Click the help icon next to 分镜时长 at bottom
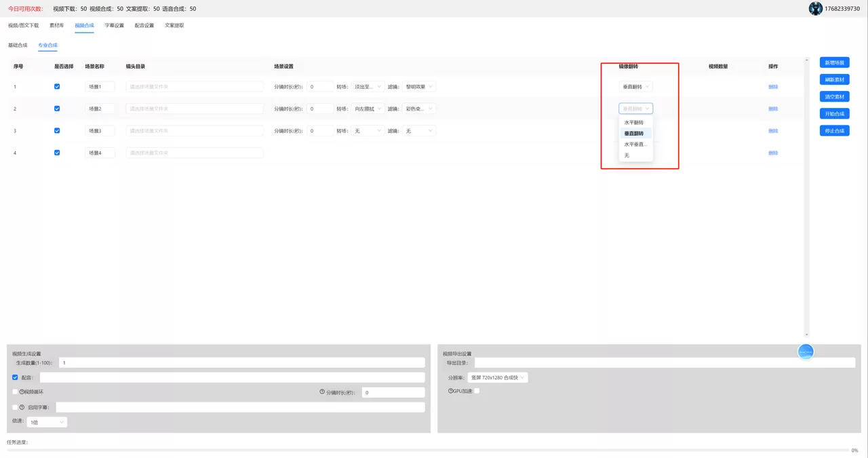Viewport: 868px width, 458px height. (322, 392)
